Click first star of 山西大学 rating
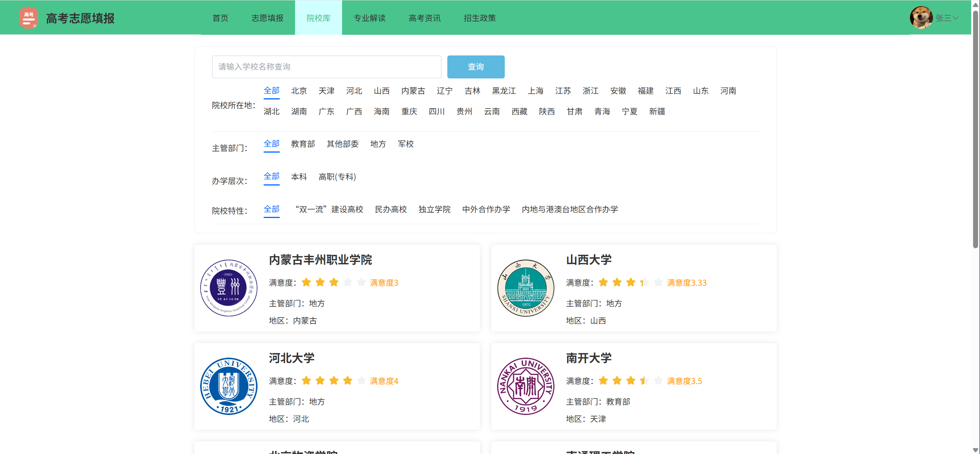This screenshot has height=454, width=980. pos(603,282)
